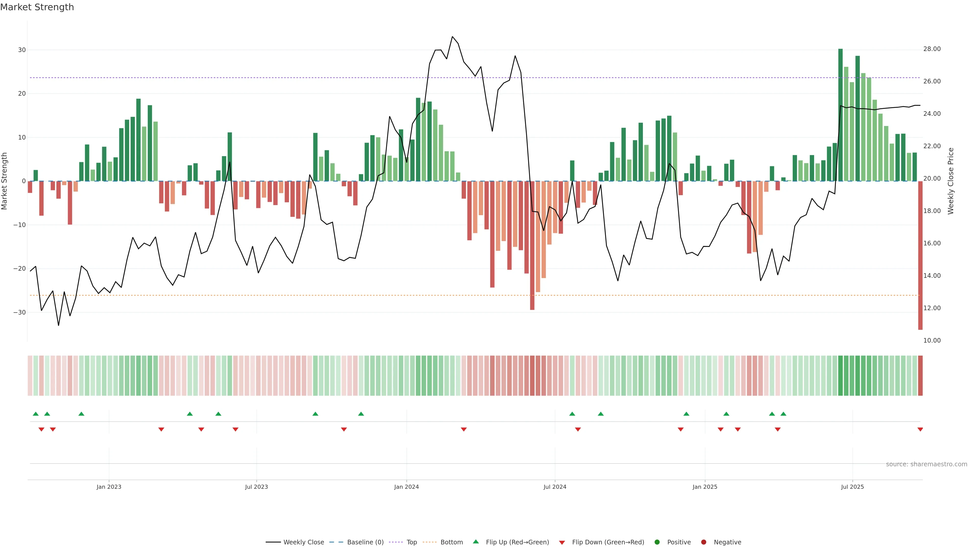Click the Negative red circle legend icon
The image size is (980, 551).
(x=703, y=542)
